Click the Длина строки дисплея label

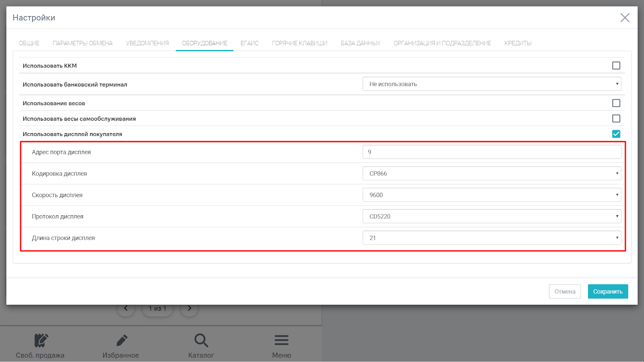(63, 238)
